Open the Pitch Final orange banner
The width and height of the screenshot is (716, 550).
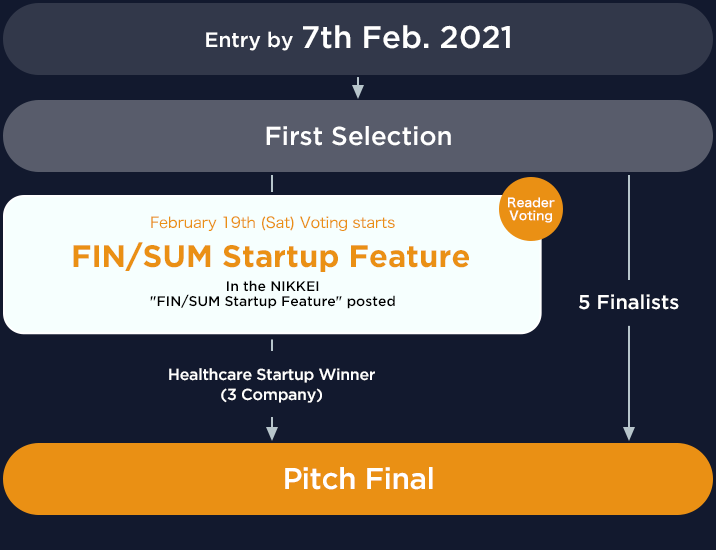tap(358, 479)
